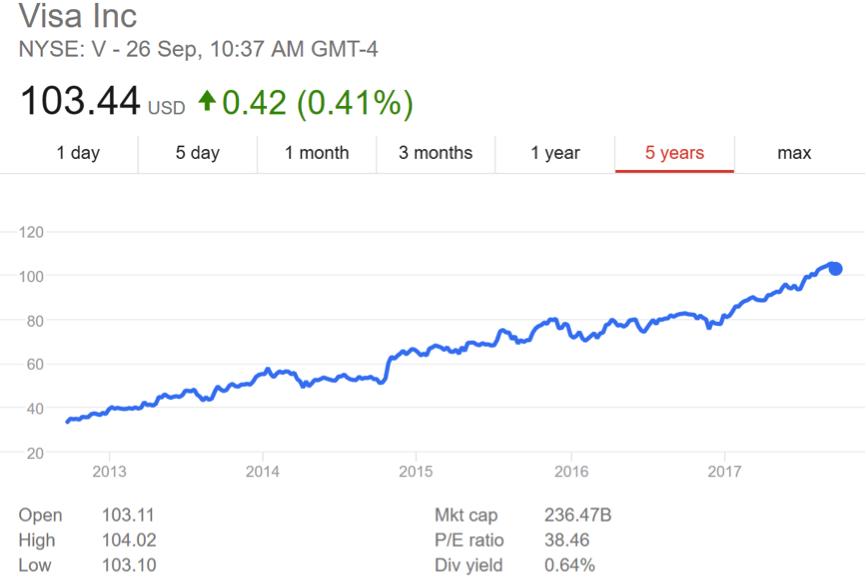Click the Visa Inc title
This screenshot has width=866, height=588.
[78, 17]
